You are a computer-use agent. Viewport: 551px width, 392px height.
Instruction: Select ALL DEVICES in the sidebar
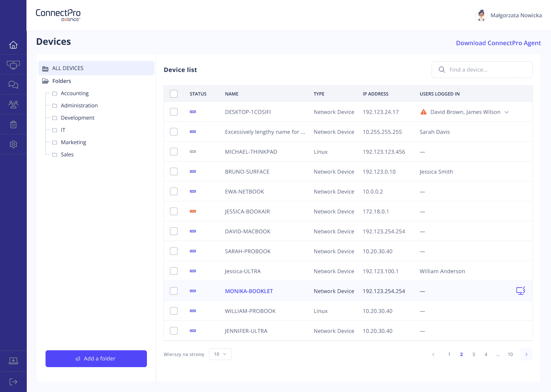(x=68, y=68)
